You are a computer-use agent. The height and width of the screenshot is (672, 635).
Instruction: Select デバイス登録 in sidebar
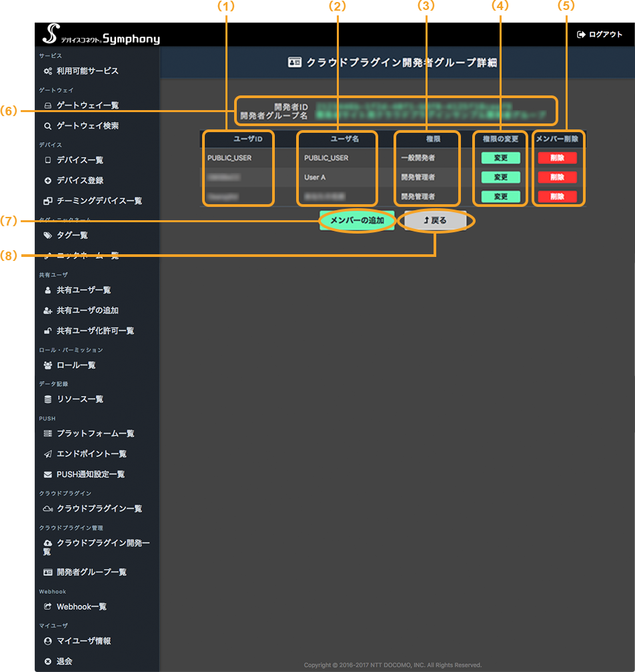pyautogui.click(x=79, y=180)
